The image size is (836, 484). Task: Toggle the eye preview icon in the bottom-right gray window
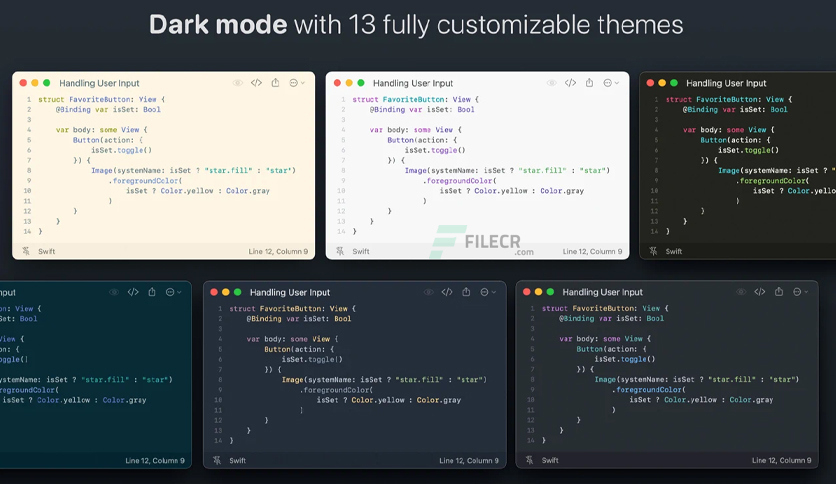tap(741, 292)
